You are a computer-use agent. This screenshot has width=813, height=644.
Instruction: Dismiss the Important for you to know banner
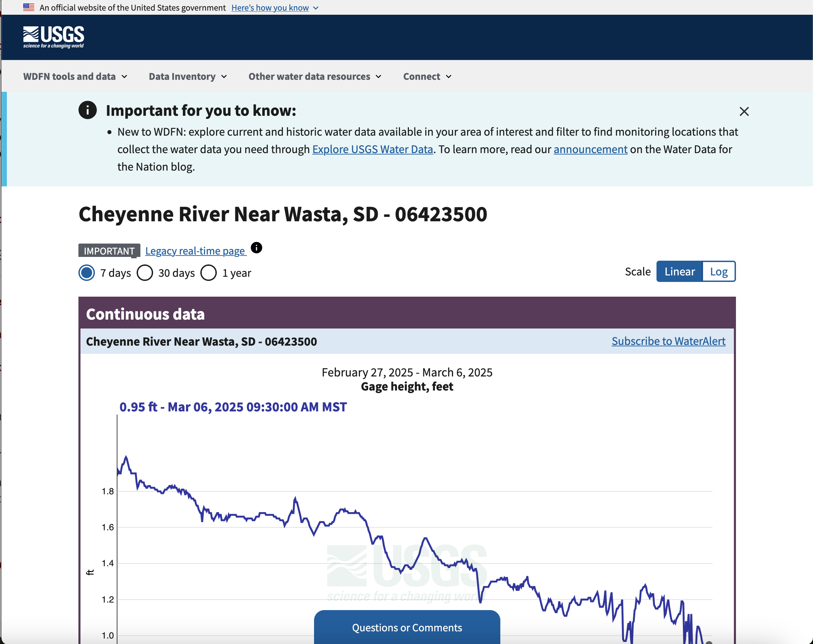pos(743,111)
